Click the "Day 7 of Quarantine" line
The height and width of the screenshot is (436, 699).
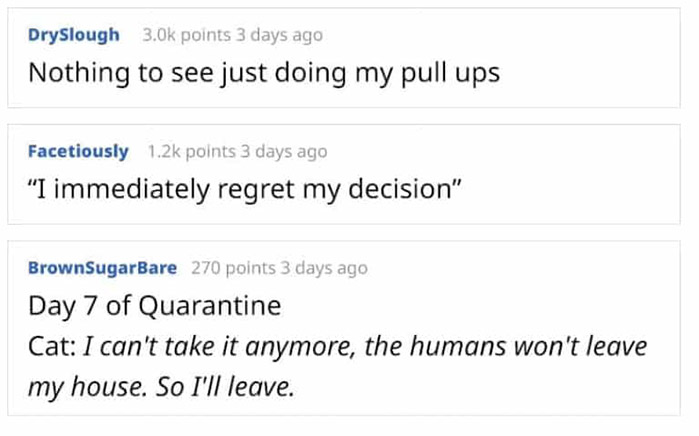[154, 305]
